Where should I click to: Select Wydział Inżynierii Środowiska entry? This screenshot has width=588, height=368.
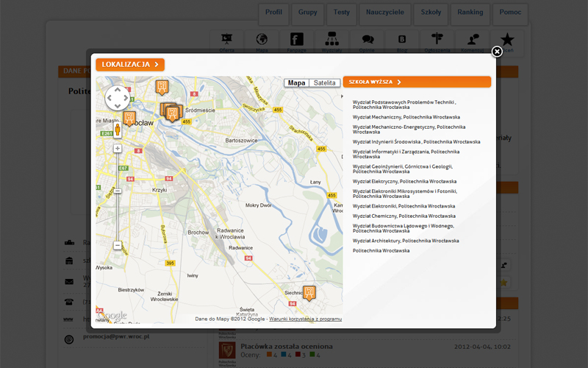(416, 142)
